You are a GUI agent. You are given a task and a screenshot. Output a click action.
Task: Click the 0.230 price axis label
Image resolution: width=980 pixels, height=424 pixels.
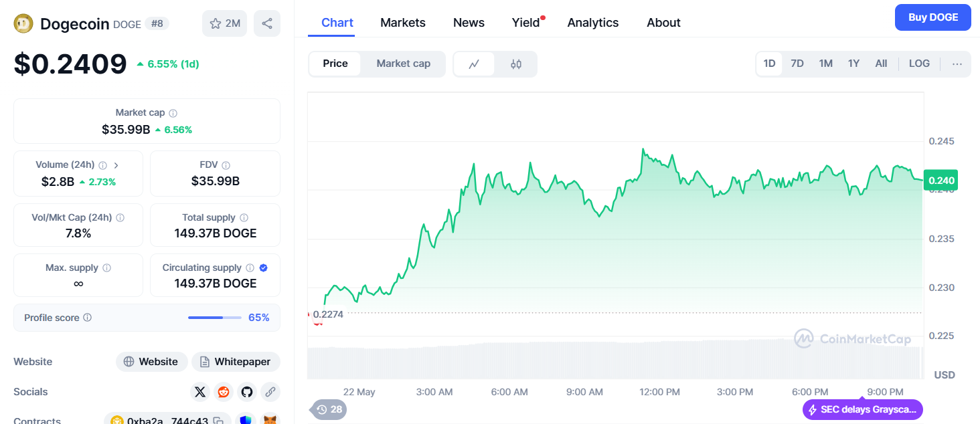click(x=941, y=288)
